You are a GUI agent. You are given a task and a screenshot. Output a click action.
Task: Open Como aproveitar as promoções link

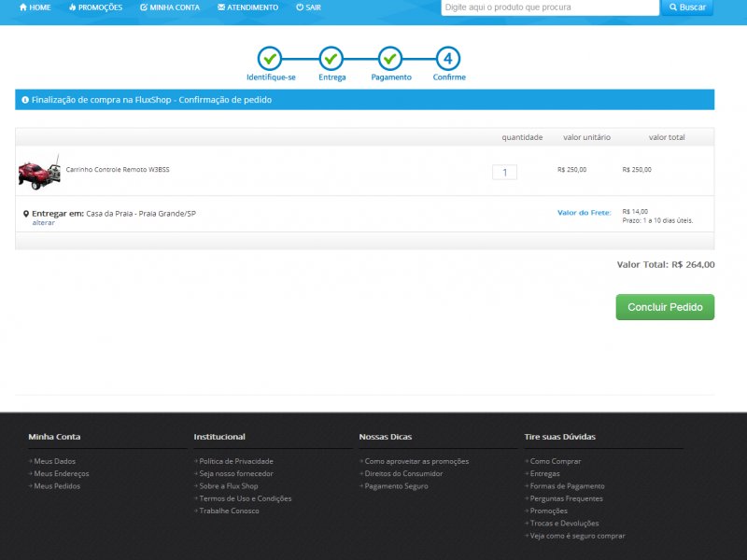[416, 461]
